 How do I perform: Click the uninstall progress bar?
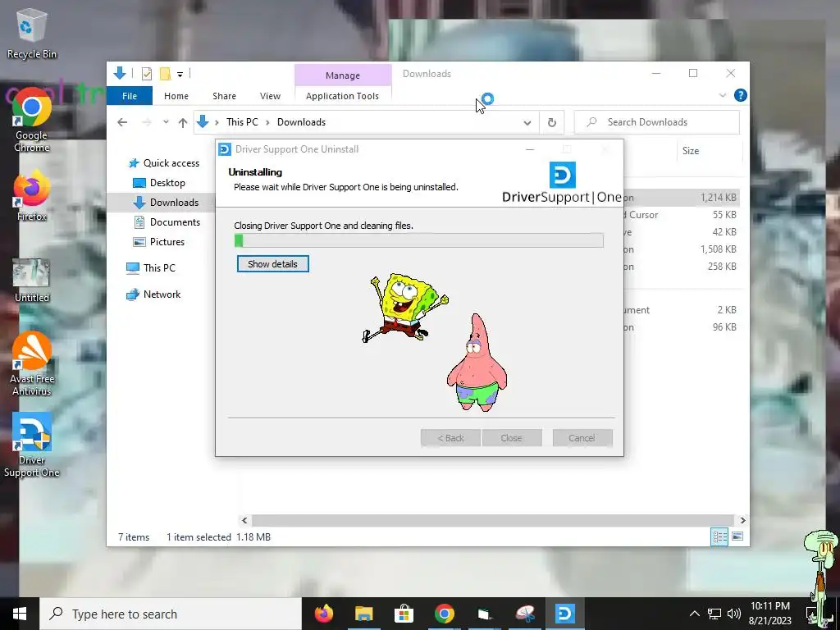[419, 240]
